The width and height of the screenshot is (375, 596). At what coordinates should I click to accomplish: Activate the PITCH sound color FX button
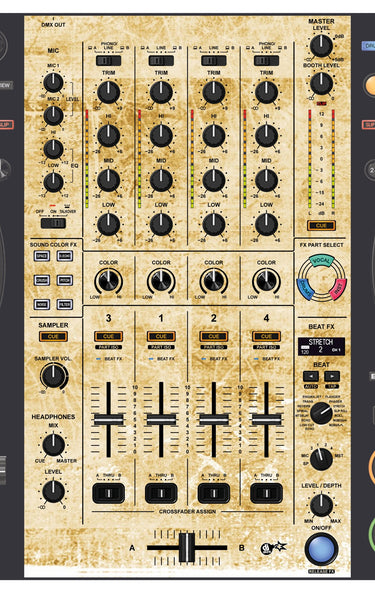tap(65, 280)
